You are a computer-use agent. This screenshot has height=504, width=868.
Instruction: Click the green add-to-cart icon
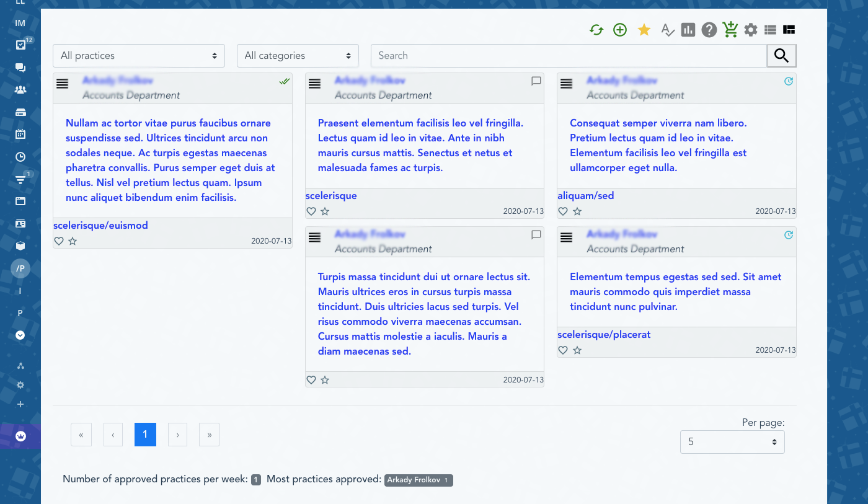pyautogui.click(x=730, y=30)
